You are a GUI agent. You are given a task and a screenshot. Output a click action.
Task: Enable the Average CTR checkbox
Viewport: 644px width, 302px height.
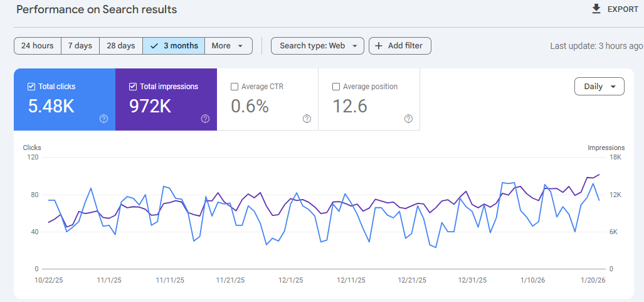235,87
